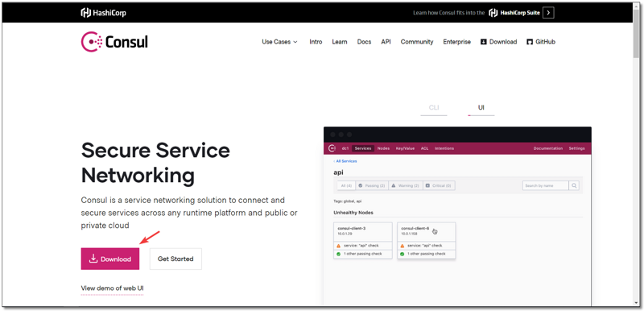Click the pink Download button

pos(110,259)
